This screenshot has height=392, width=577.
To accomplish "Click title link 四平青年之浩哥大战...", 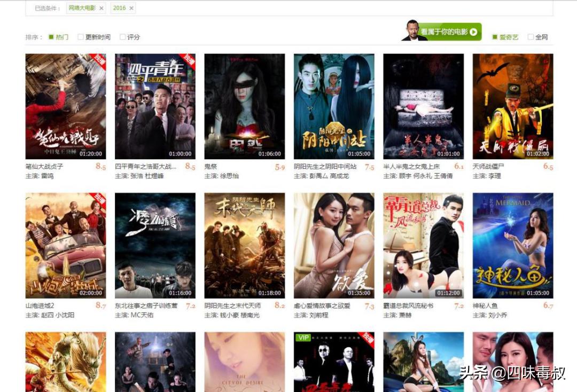I will pos(146,167).
